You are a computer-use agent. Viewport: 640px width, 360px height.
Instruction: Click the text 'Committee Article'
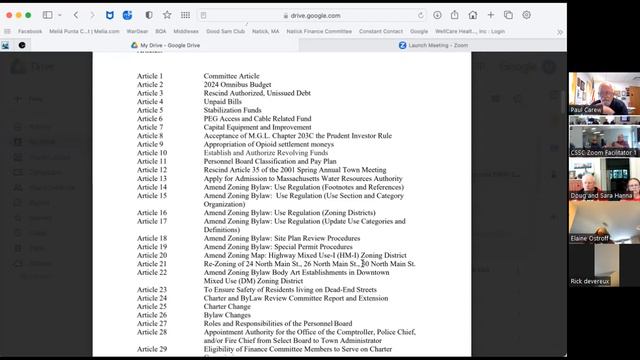click(x=231, y=76)
